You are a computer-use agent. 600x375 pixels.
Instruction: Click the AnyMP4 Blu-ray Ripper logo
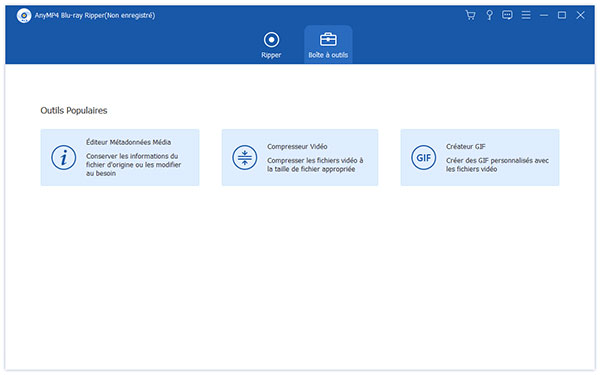pos(24,16)
